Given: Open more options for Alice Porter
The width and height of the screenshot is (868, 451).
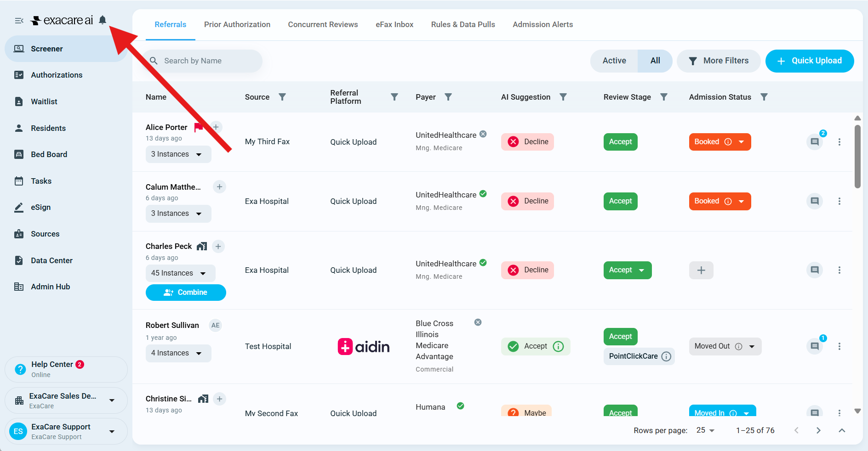Looking at the screenshot, I should pos(839,142).
